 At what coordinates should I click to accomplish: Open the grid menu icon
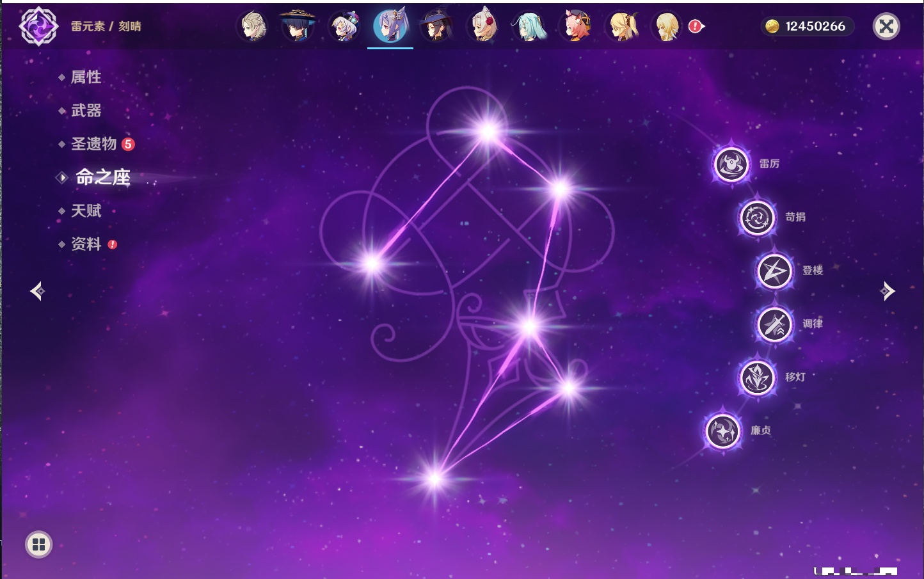(38, 544)
